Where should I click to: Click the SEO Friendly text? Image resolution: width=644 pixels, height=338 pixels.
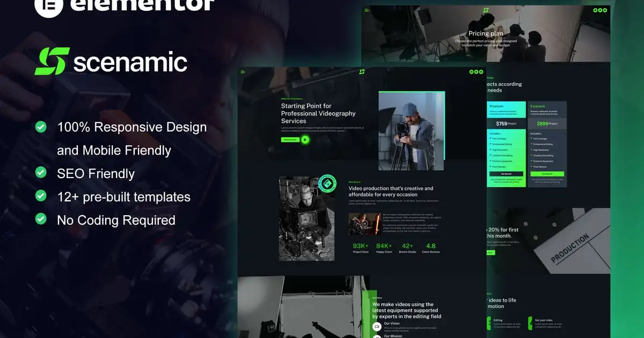(x=96, y=173)
